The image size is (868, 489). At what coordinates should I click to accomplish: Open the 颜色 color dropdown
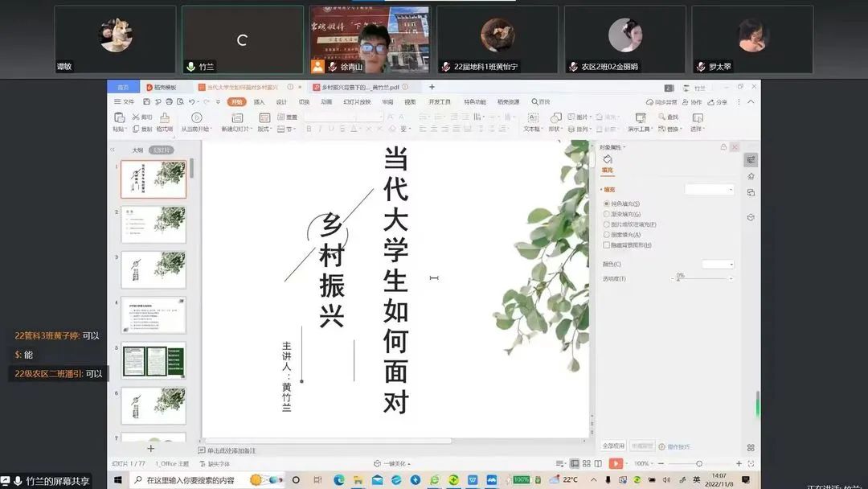pos(718,264)
